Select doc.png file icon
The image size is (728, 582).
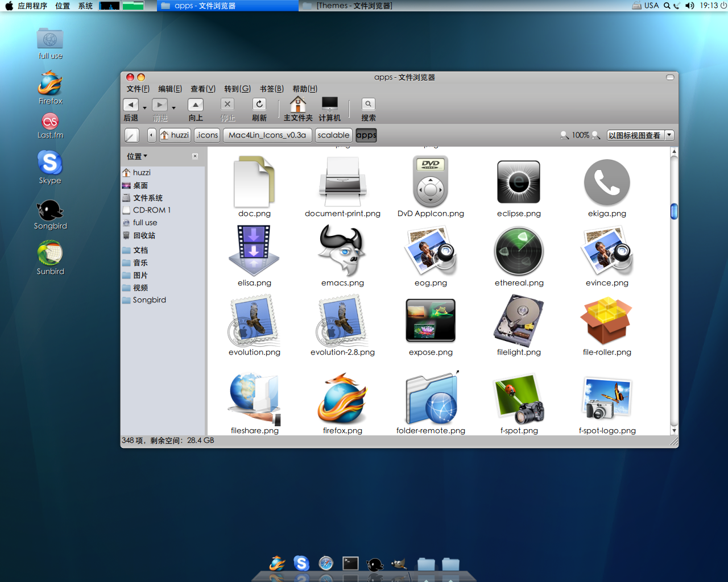254,182
